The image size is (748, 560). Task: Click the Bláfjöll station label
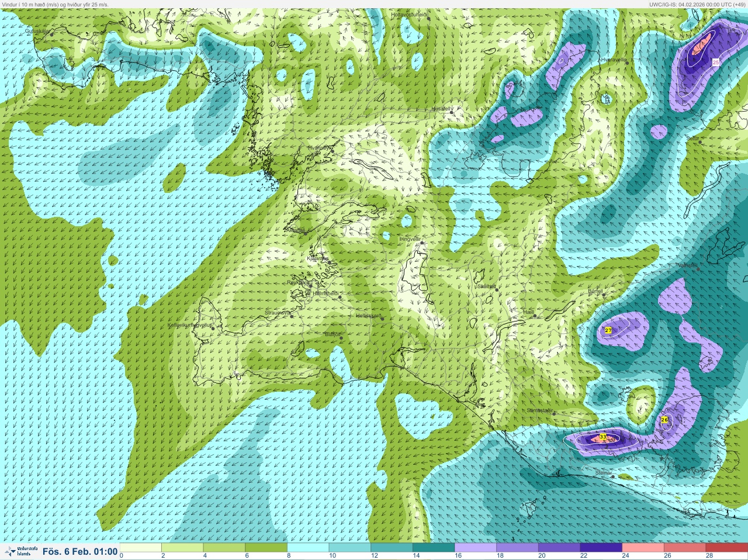332,334
